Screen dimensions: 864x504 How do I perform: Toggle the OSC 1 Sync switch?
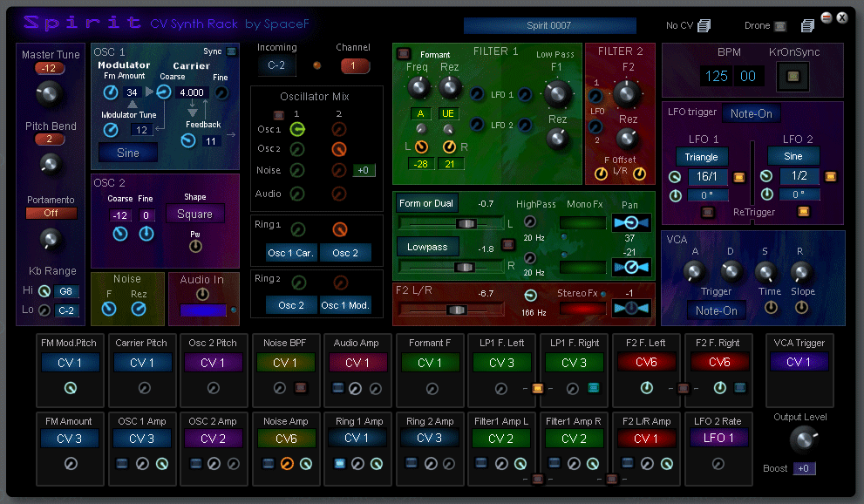[231, 51]
